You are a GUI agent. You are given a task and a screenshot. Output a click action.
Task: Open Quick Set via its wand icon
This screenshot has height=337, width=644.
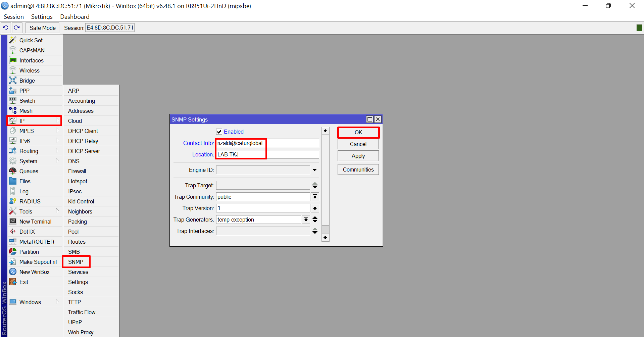[13, 40]
